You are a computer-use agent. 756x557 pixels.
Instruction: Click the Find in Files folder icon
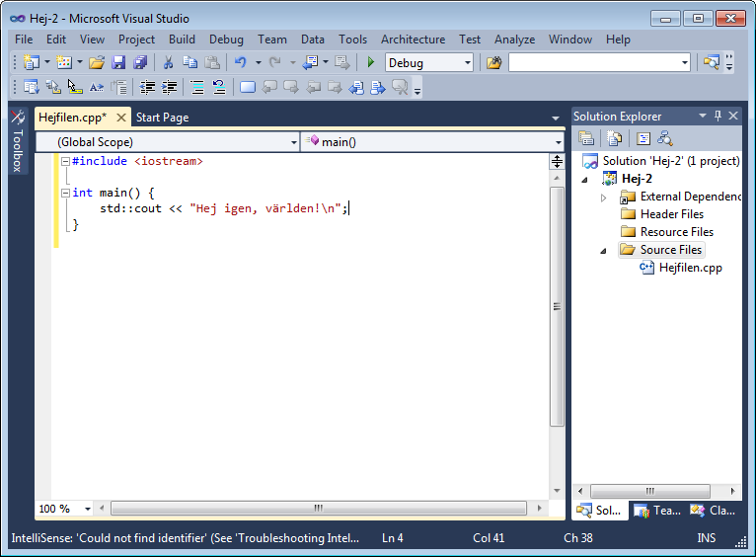pos(493,62)
